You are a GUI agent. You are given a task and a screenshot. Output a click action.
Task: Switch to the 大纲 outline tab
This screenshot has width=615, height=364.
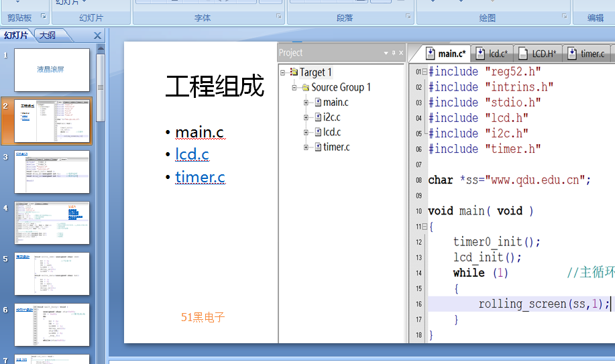[x=48, y=36]
